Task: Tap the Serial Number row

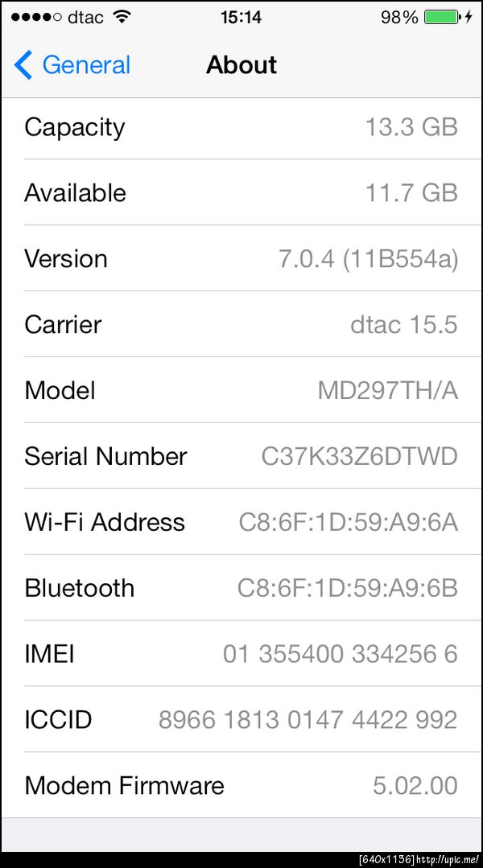Action: click(x=242, y=457)
